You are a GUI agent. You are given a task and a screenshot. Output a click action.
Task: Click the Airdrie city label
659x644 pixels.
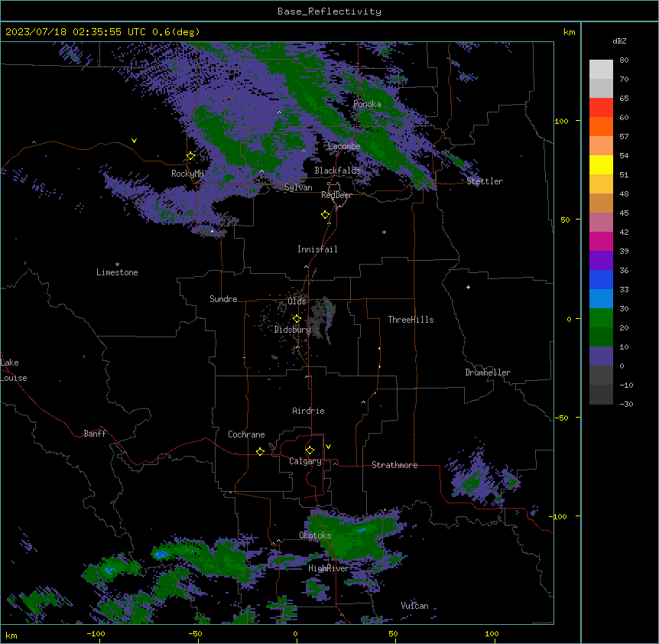coord(308,411)
